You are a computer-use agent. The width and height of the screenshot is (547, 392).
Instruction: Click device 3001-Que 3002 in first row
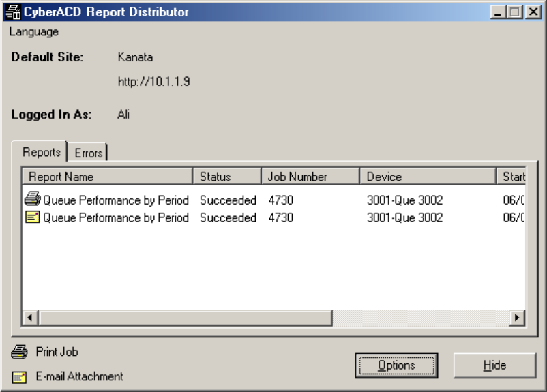pyautogui.click(x=404, y=200)
